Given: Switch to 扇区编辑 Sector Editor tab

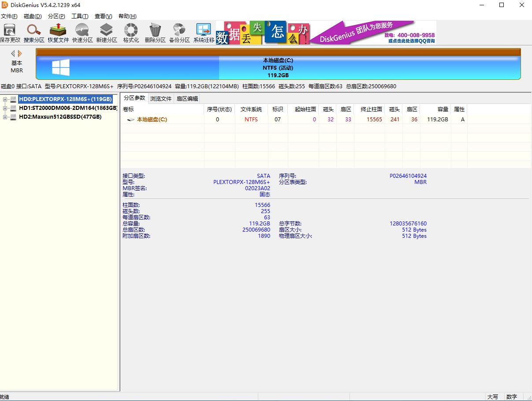Looking at the screenshot, I should [x=187, y=98].
